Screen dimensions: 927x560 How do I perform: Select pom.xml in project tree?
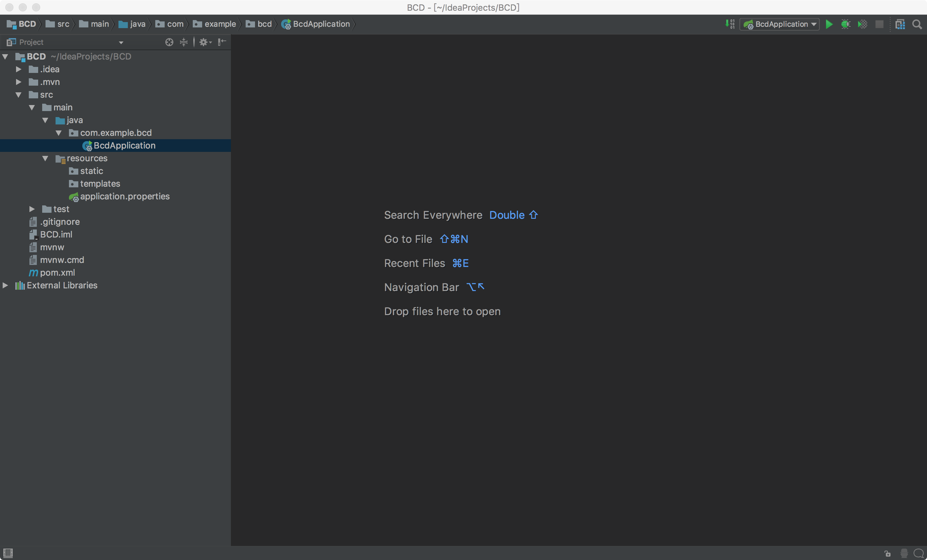[57, 273]
